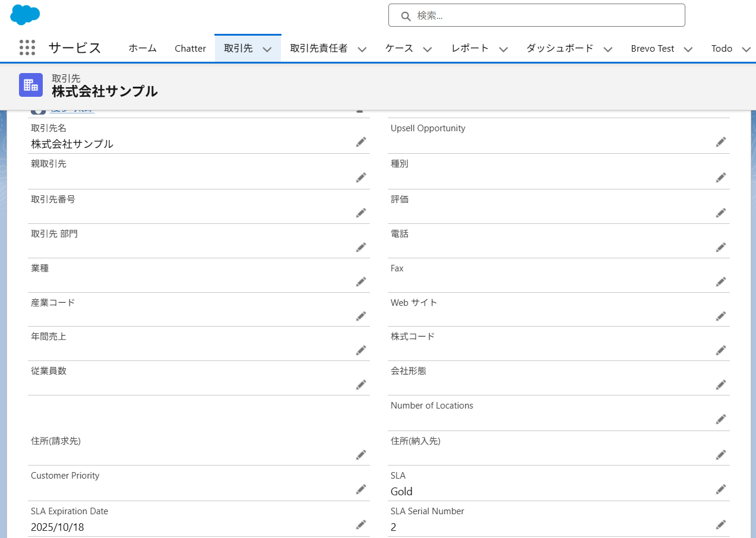The width and height of the screenshot is (756, 538).
Task: Expand the ケース tab chevron menu
Action: click(x=428, y=49)
